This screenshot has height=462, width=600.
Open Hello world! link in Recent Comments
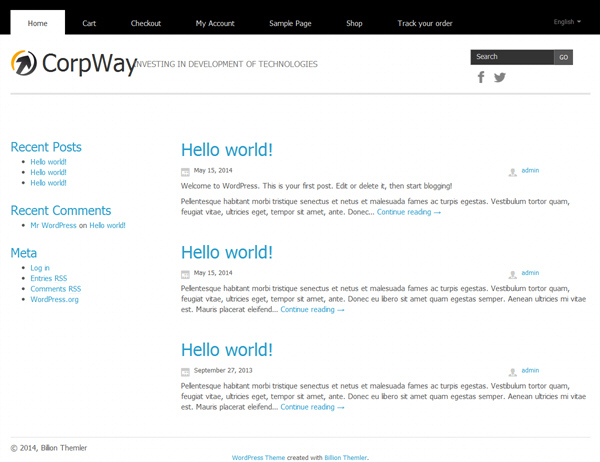coord(108,225)
